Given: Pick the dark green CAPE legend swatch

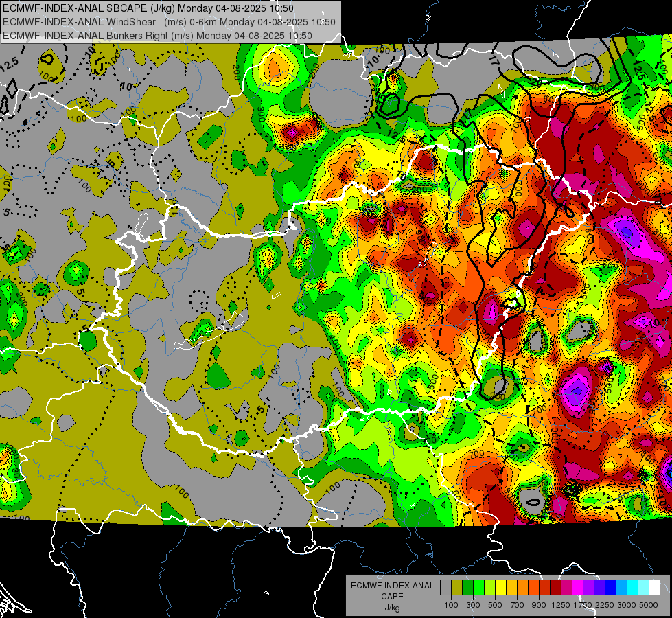Looking at the screenshot, I should pyautogui.click(x=467, y=587).
